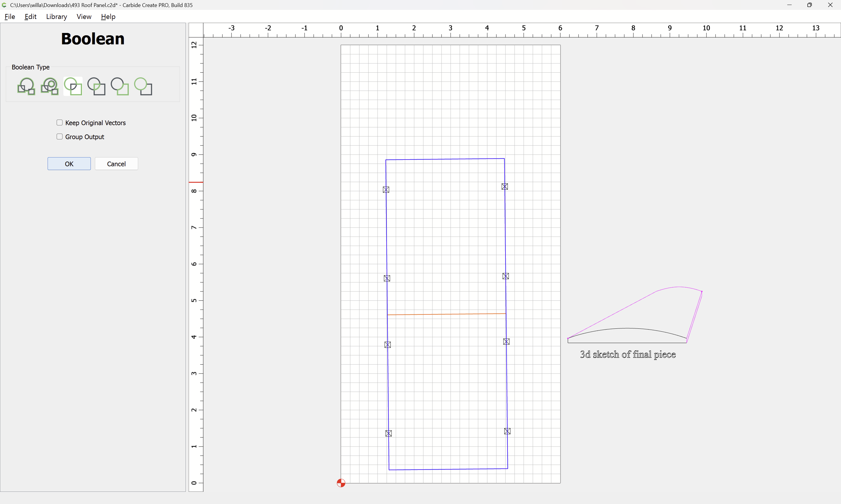Viewport: 841px width, 504px height.
Task: Open the Edit menu
Action: pyautogui.click(x=30, y=17)
